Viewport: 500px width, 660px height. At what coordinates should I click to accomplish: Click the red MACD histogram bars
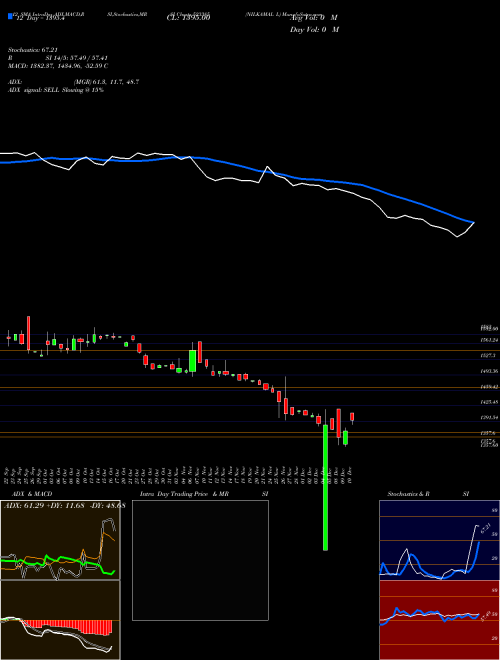[67, 627]
